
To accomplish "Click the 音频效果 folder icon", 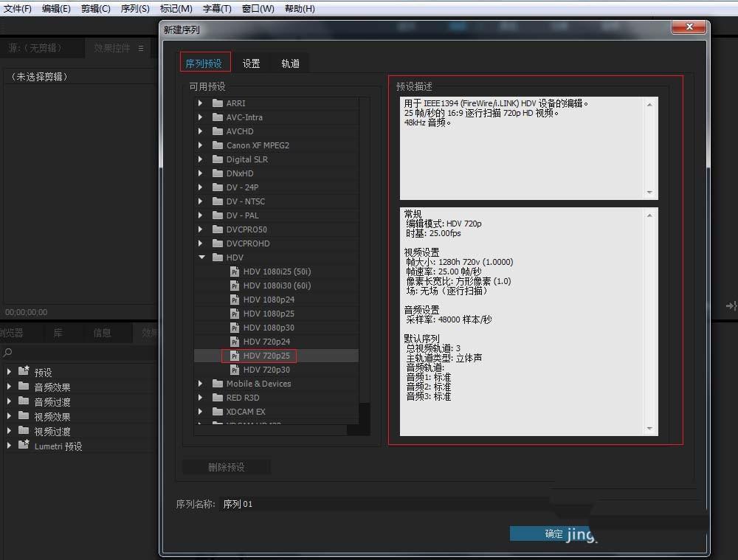I will 24,387.
